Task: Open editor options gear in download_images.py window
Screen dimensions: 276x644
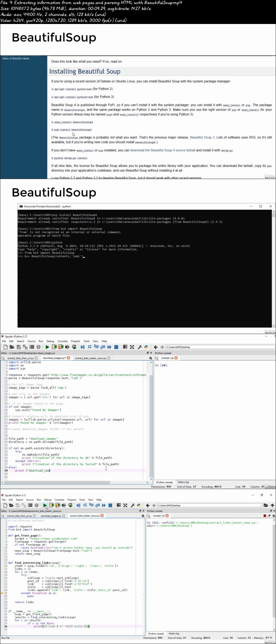Action: pyautogui.click(x=150, y=358)
